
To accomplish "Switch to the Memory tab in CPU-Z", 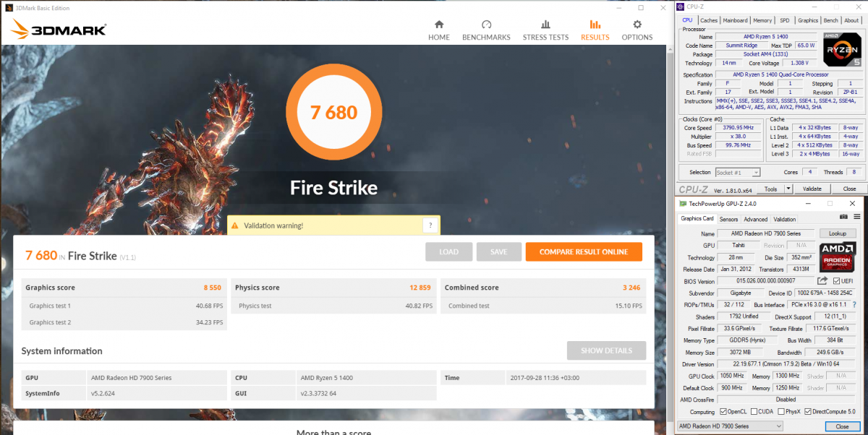I will click(x=762, y=20).
